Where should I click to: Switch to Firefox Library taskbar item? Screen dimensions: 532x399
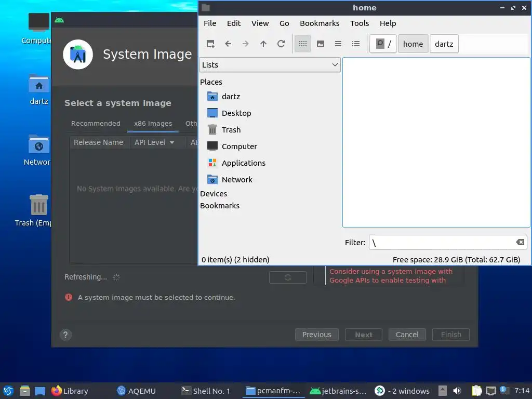[70, 391]
